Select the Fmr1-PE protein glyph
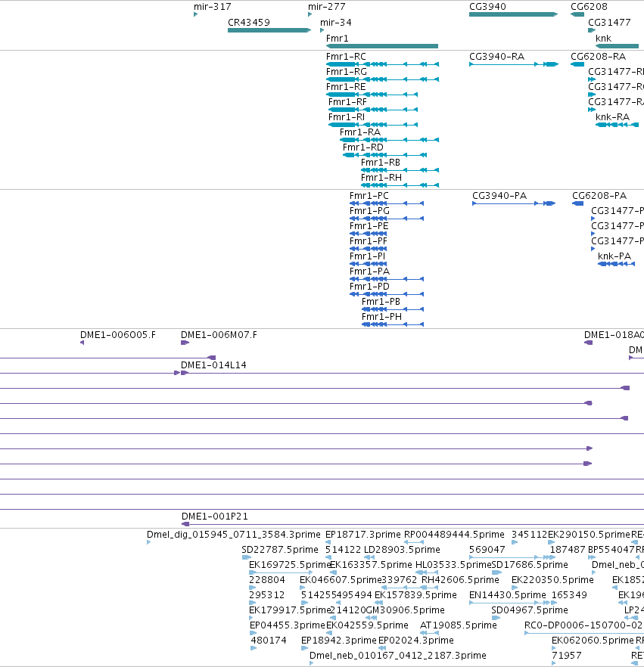 369,234
